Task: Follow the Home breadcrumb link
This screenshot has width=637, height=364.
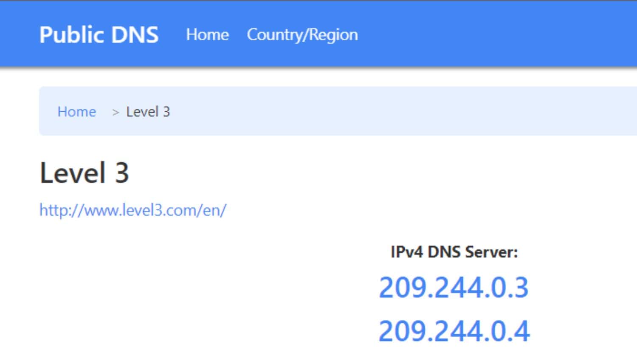Action: (x=77, y=112)
